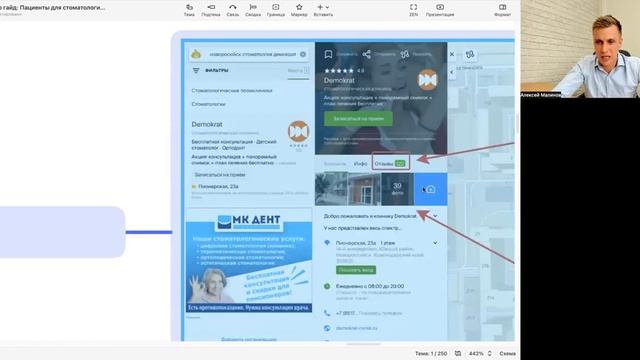This screenshot has height=360, width=640.
Task: Open the Маркер star panel
Action: [299, 10]
